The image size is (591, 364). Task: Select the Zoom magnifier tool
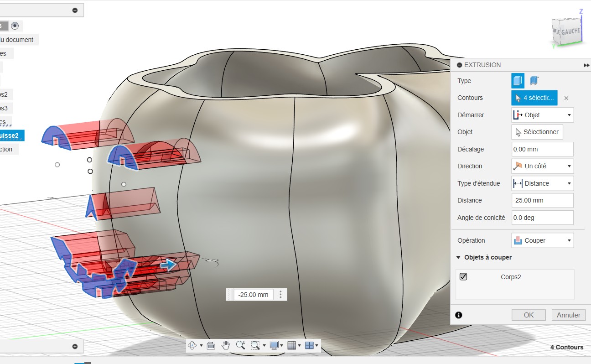click(x=240, y=345)
